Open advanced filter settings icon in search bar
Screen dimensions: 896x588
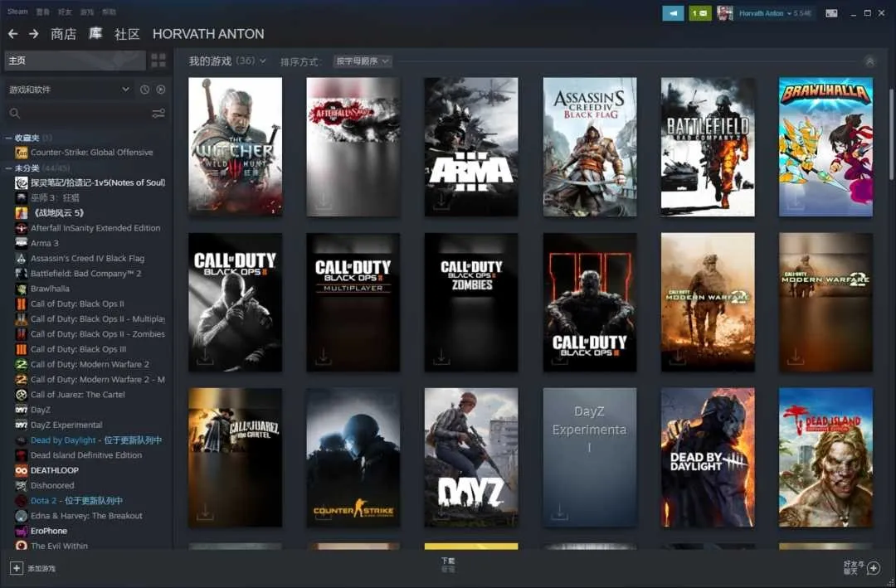(x=158, y=114)
